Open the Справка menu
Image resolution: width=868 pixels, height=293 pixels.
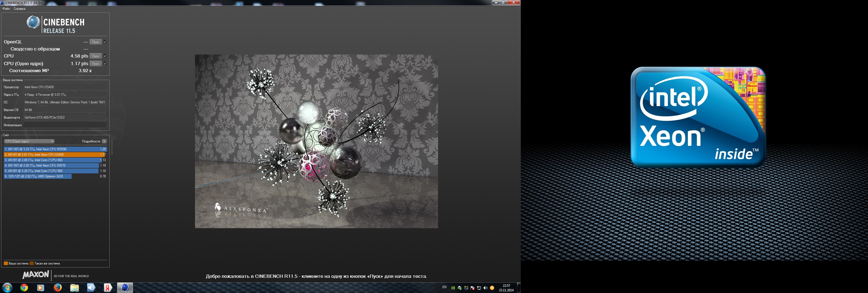(x=20, y=9)
